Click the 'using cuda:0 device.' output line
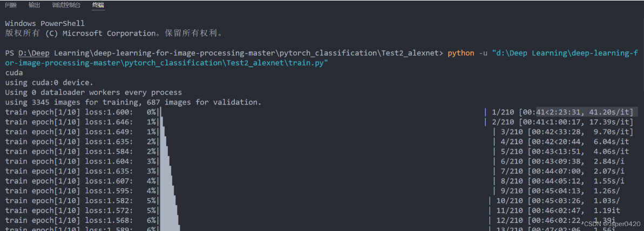Image resolution: width=644 pixels, height=231 pixels. coord(49,83)
